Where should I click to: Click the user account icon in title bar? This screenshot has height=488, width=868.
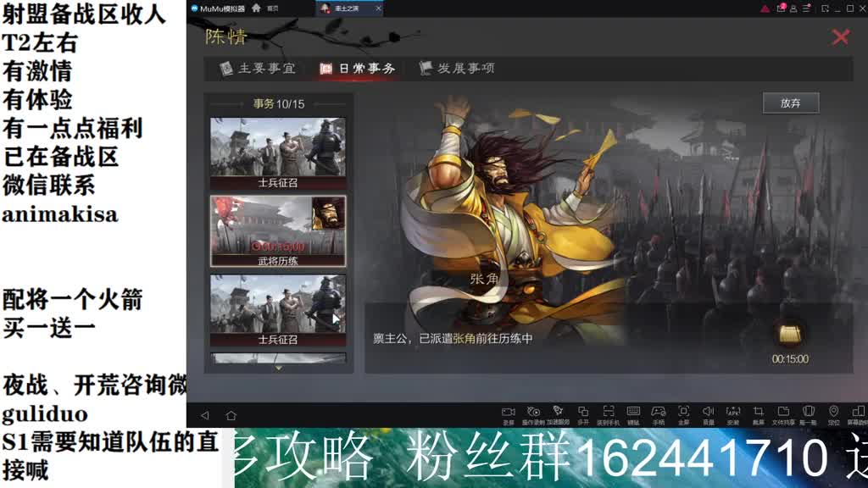point(793,8)
